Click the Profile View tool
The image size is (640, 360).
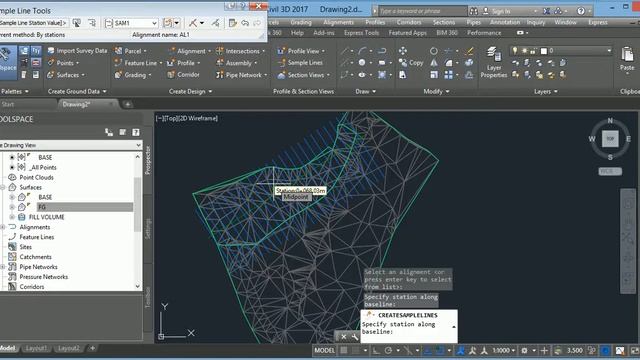tap(301, 51)
